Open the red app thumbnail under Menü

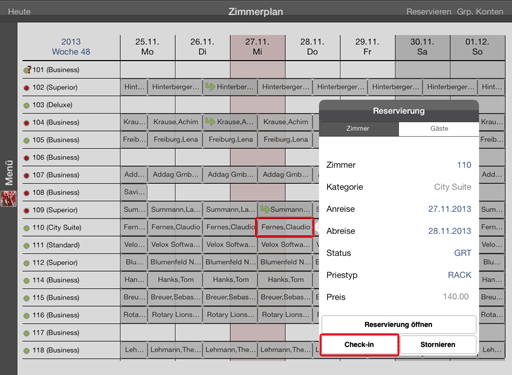[x=9, y=199]
